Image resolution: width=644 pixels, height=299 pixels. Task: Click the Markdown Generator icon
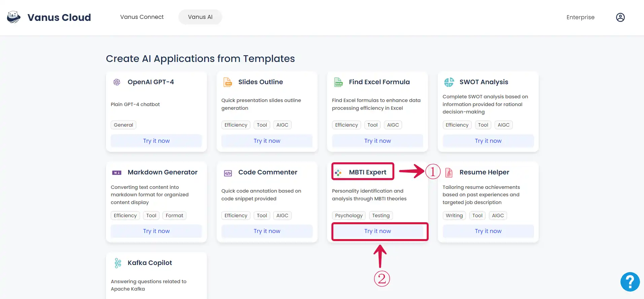(117, 172)
